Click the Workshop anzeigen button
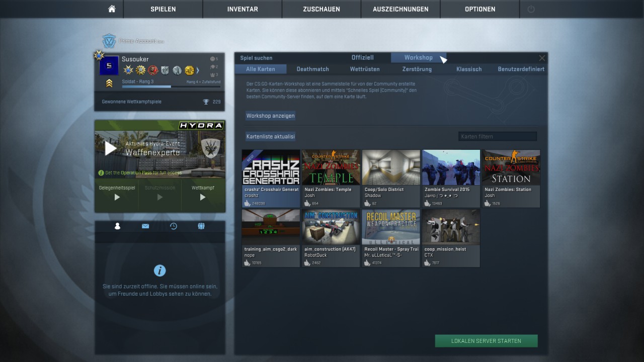Viewport: 644px width, 362px height. (271, 116)
